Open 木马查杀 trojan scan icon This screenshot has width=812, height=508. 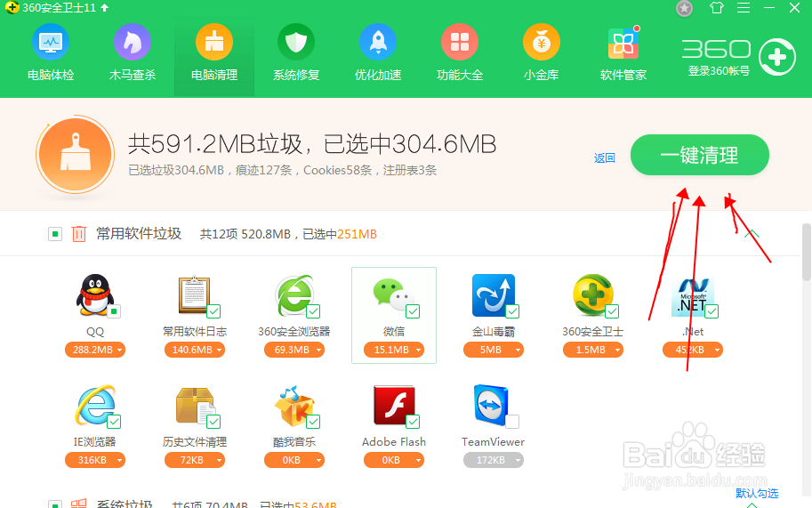click(x=133, y=43)
